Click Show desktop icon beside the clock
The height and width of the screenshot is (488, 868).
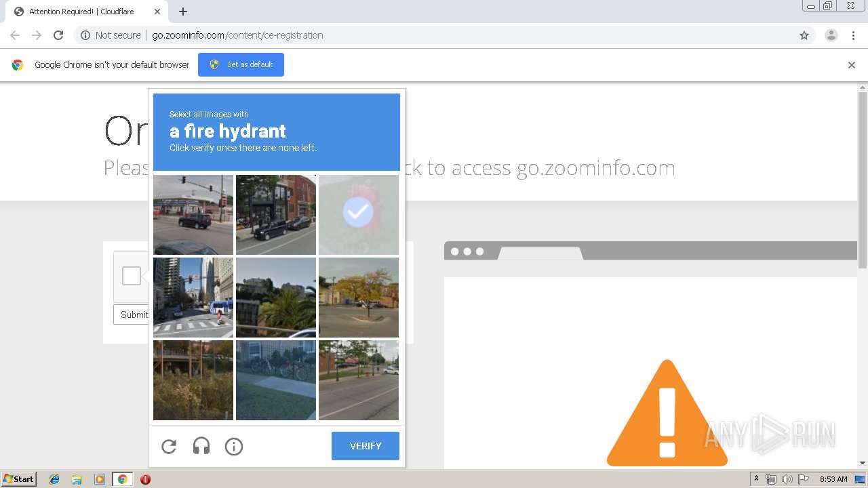(861, 479)
